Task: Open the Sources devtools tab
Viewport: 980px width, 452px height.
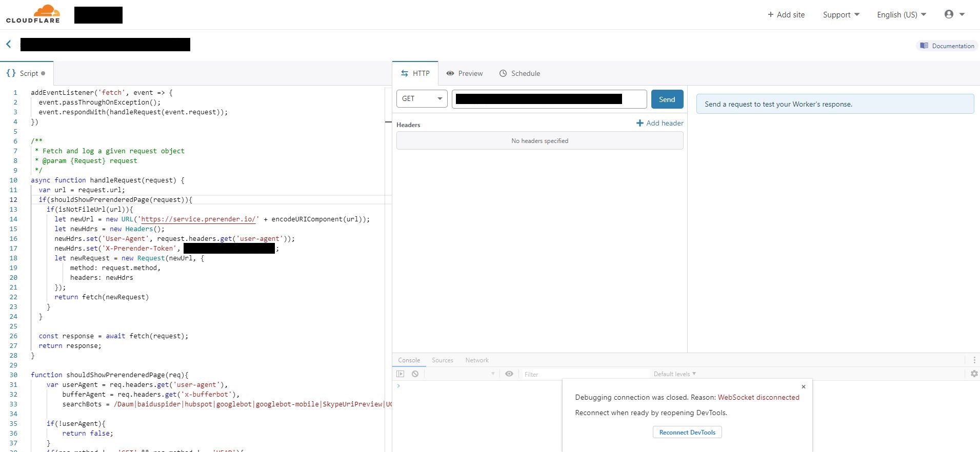Action: coord(443,360)
